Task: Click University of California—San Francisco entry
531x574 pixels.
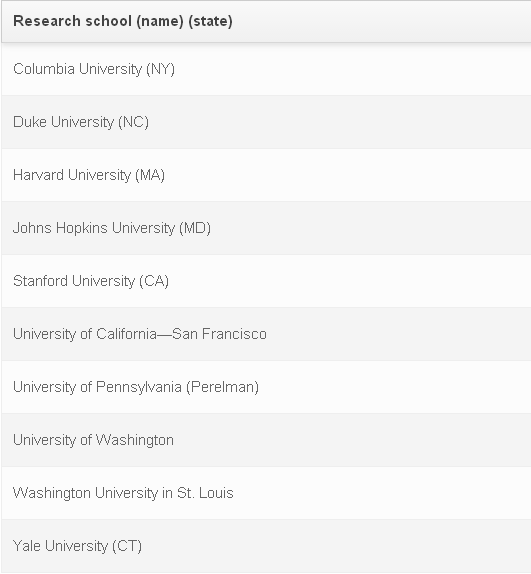Action: [x=266, y=334]
